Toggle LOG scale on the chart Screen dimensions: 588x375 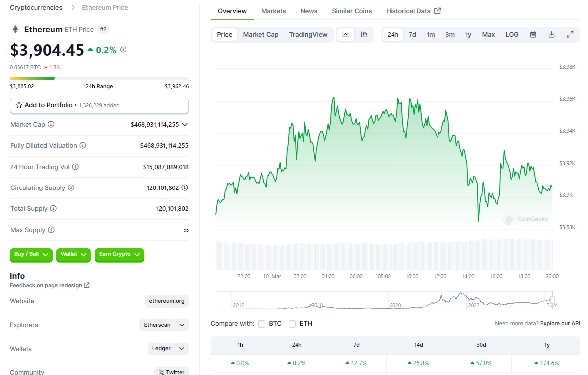(512, 35)
